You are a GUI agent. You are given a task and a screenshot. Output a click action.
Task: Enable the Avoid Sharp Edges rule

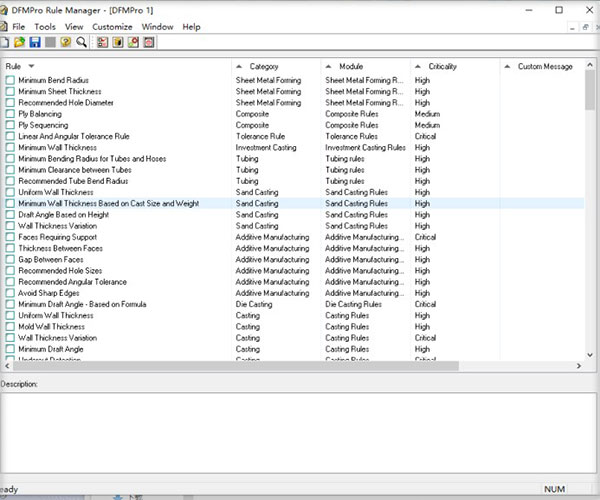(x=10, y=293)
